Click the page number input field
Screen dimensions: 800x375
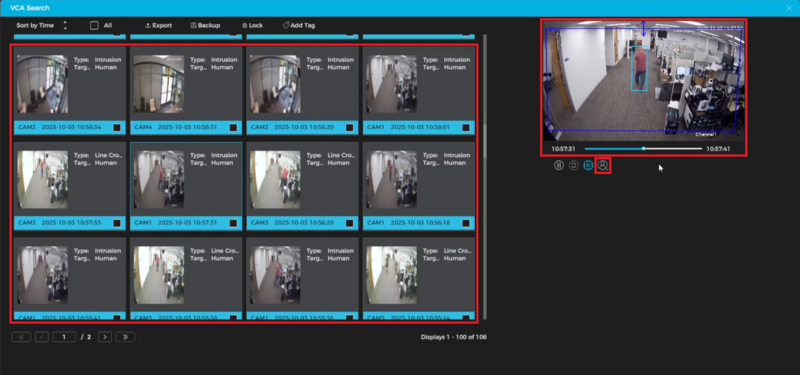point(64,337)
